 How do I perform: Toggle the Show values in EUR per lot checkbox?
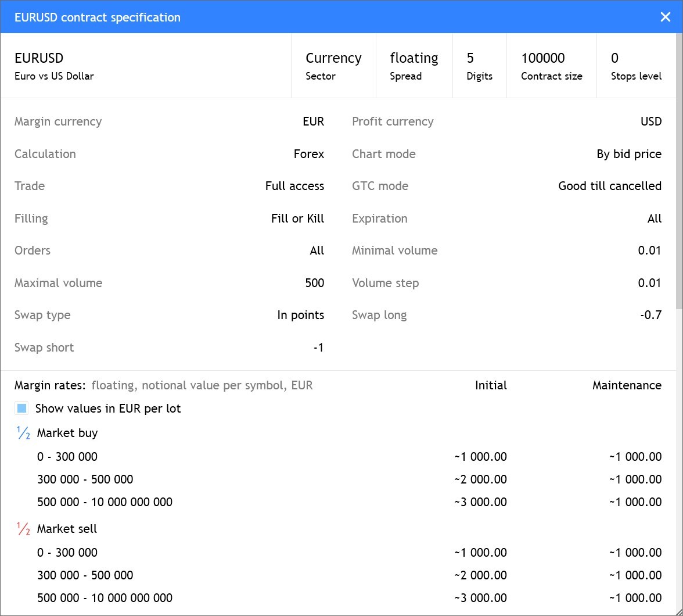pyautogui.click(x=22, y=409)
